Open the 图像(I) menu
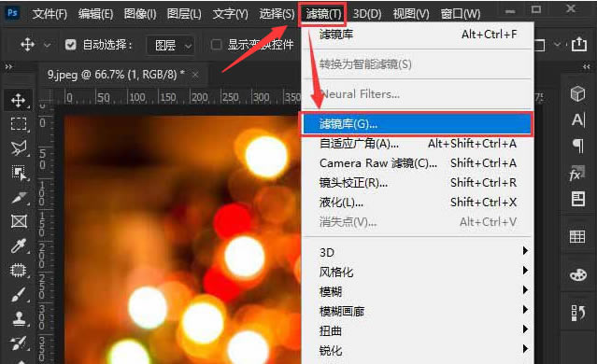597x364 pixels. pyautogui.click(x=140, y=14)
